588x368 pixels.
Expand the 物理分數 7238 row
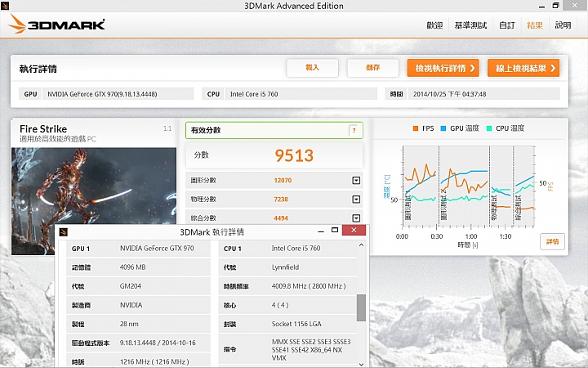tap(356, 199)
